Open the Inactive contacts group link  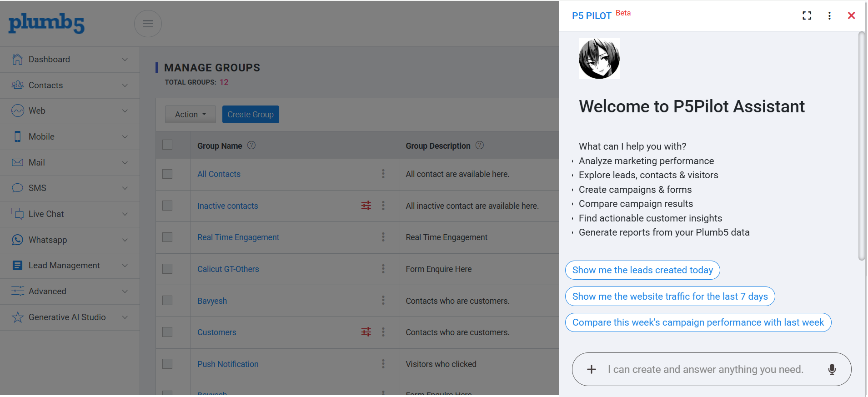pos(228,206)
